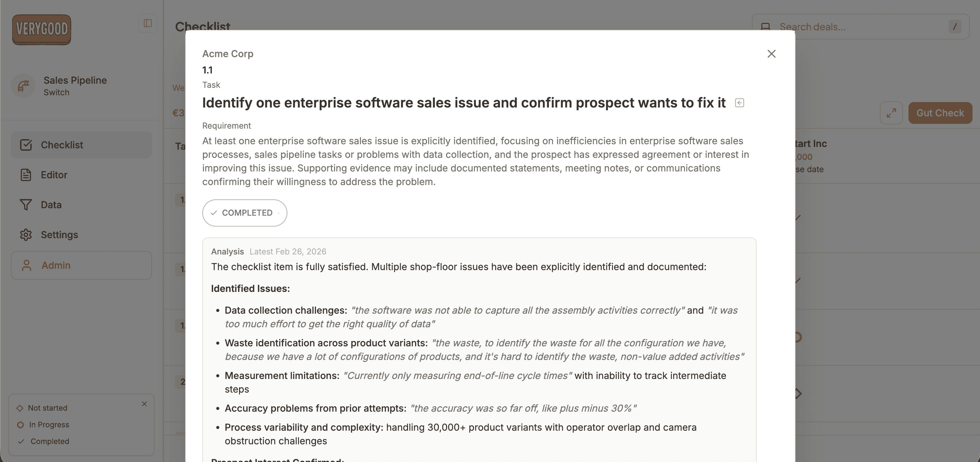This screenshot has height=462, width=980.
Task: Click the Not started legend entry
Action: coord(47,408)
